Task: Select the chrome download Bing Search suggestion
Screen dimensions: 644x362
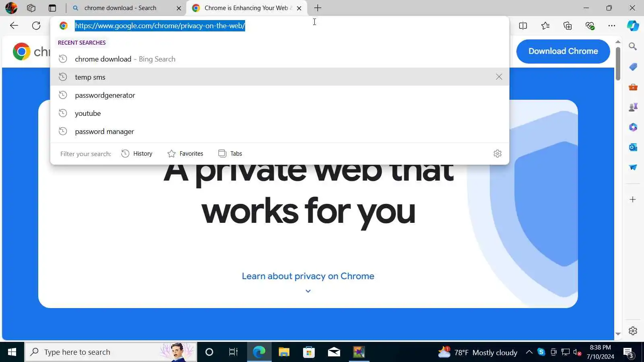Action: (280, 59)
